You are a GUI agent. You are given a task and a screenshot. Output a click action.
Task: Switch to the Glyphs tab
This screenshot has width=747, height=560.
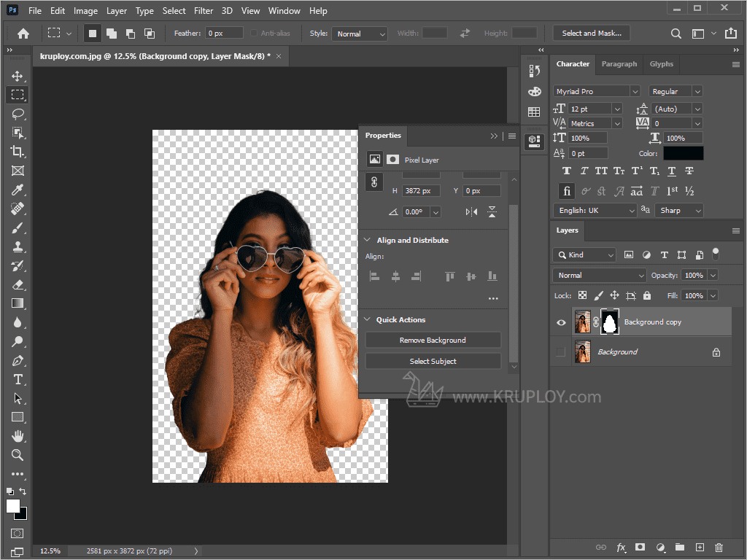point(661,64)
